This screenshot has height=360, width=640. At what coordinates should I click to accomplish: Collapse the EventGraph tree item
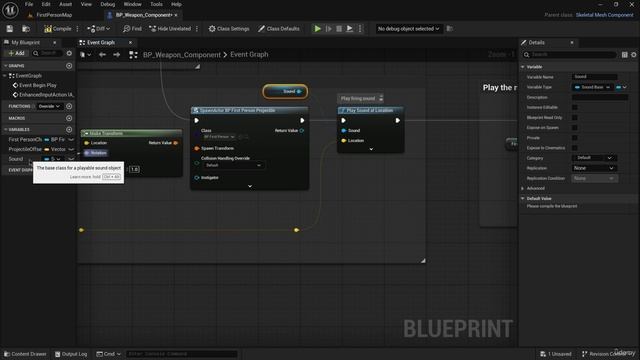tap(5, 76)
